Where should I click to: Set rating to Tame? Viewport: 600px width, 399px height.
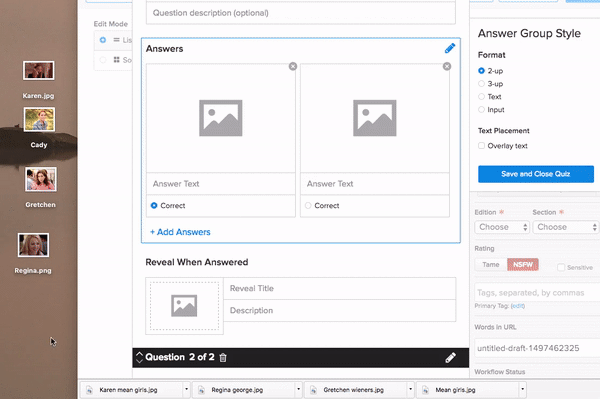click(491, 265)
